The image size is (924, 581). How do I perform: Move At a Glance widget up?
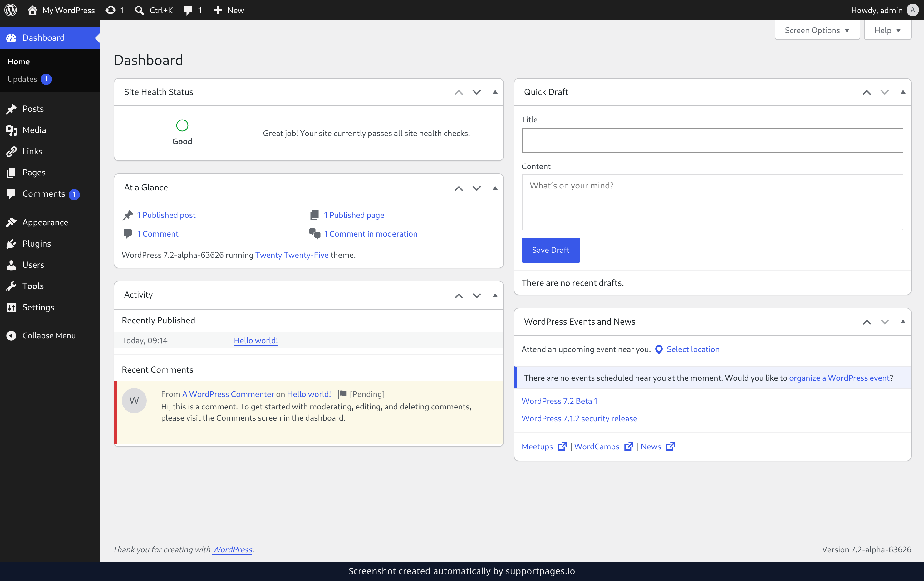coord(459,188)
